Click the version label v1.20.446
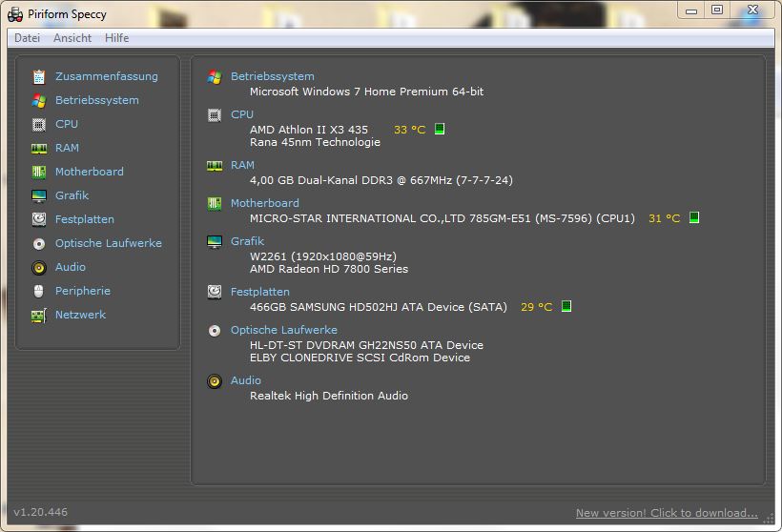 (40, 512)
